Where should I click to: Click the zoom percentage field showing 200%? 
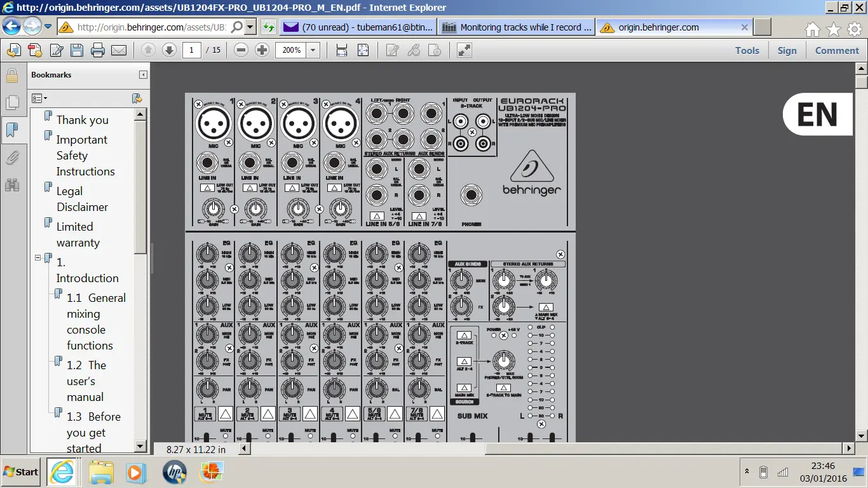point(292,50)
